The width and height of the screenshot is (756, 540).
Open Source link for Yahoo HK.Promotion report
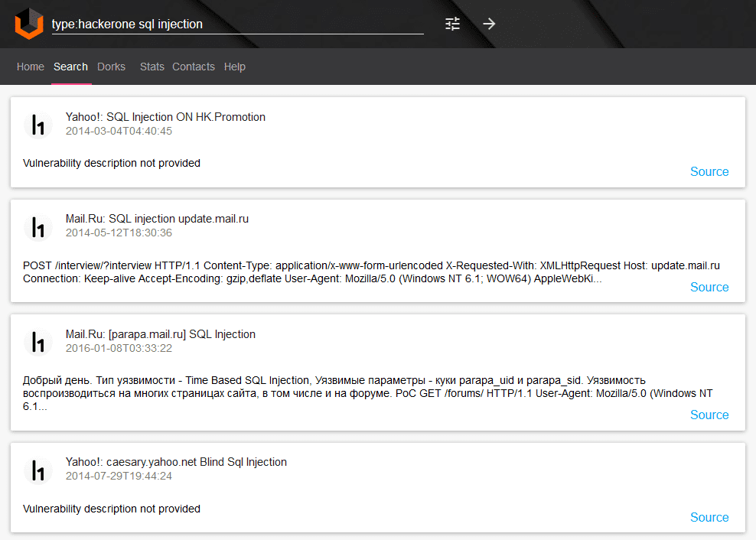(709, 171)
